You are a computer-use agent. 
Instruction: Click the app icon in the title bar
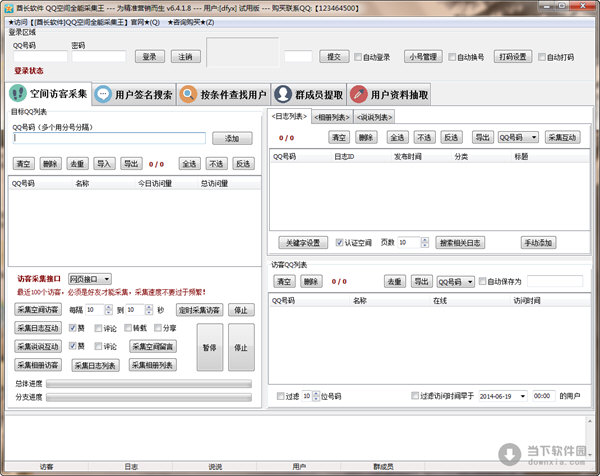tap(9, 8)
